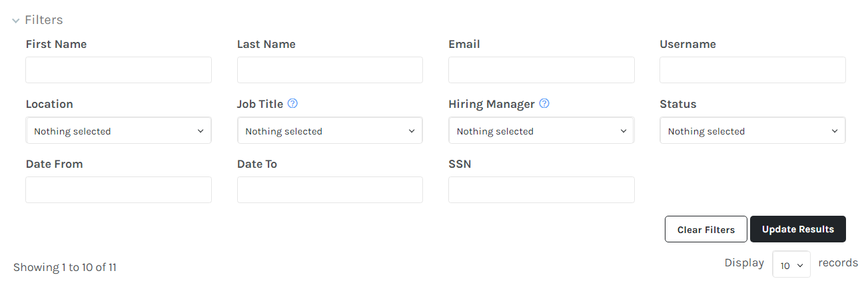Focus the Email input field

tap(542, 70)
